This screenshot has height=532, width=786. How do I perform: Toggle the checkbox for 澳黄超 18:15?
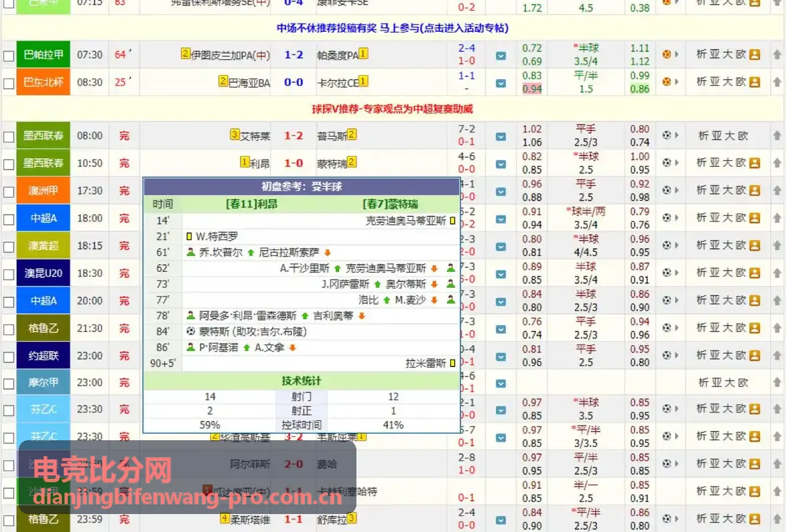pyautogui.click(x=9, y=247)
